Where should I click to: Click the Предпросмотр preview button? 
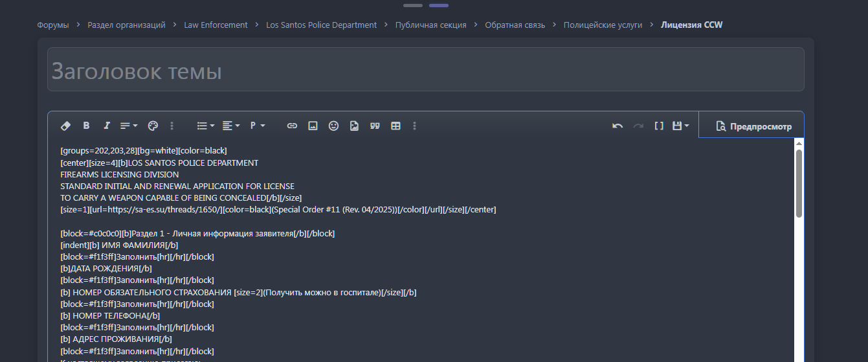tap(753, 126)
